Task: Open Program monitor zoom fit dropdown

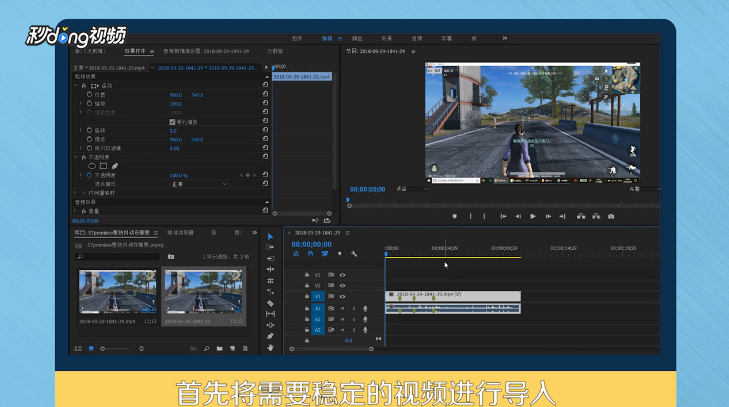Action: 412,189
